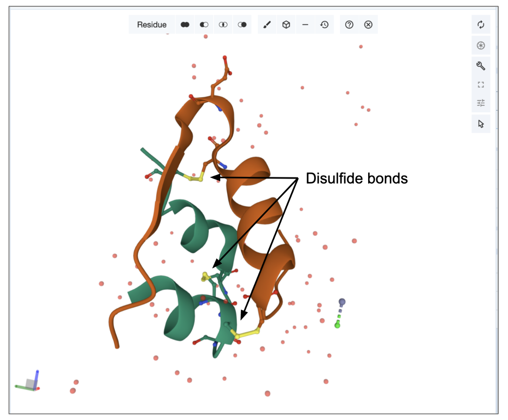Click the union selection icon

pos(185,25)
